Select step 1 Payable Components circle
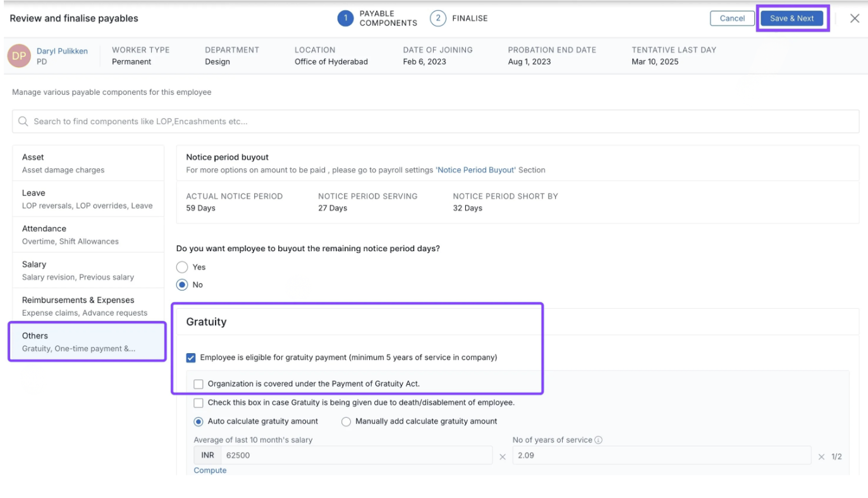This screenshot has width=868, height=498. point(345,18)
